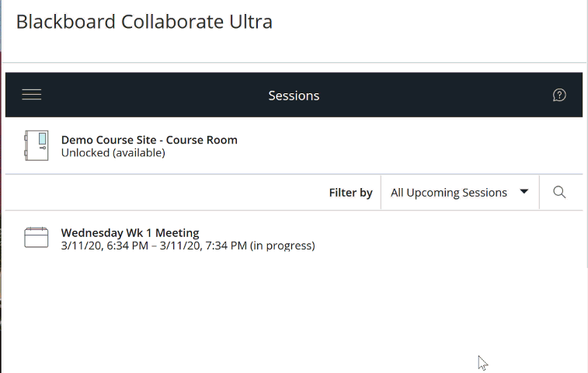Expand the All Upcoming Sessions filter
The height and width of the screenshot is (373, 588).
coord(460,193)
